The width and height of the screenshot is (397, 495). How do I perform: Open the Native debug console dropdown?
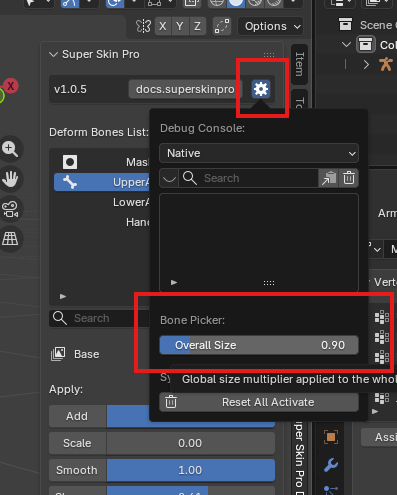(x=259, y=153)
